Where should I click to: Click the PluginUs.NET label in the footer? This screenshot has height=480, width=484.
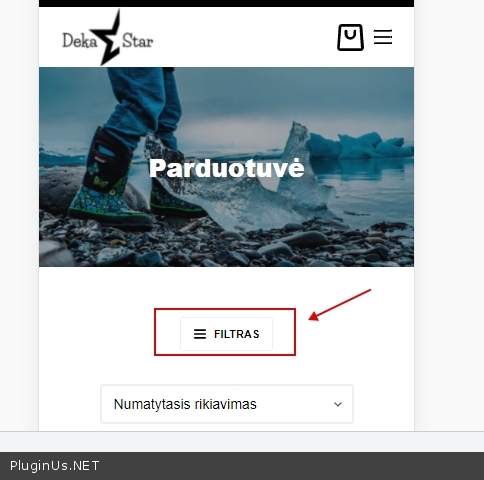tap(54, 466)
